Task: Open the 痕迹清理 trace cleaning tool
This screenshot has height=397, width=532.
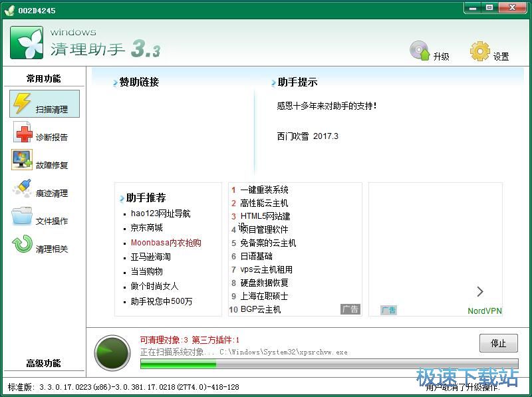Action: (41, 189)
